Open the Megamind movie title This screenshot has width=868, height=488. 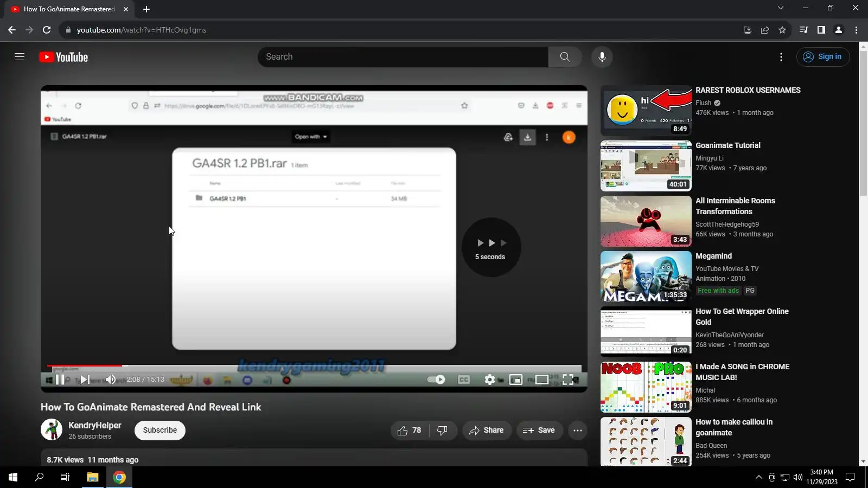click(714, 256)
